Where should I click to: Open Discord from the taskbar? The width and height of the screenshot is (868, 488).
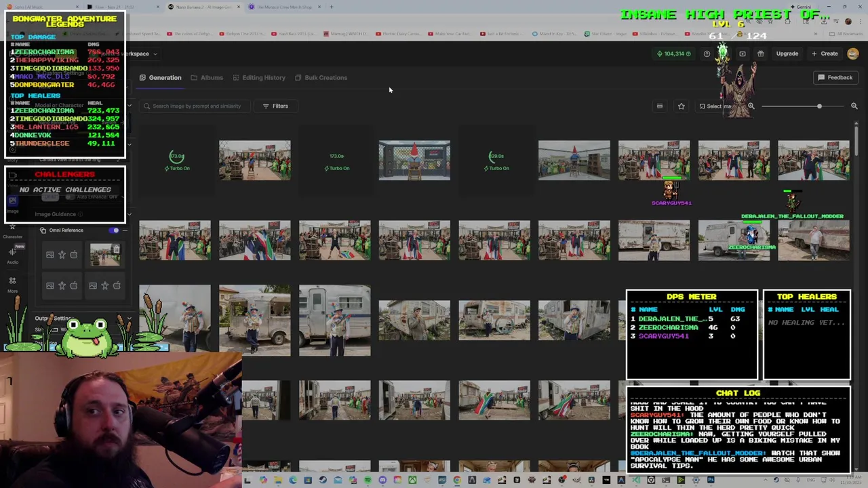pos(382,481)
